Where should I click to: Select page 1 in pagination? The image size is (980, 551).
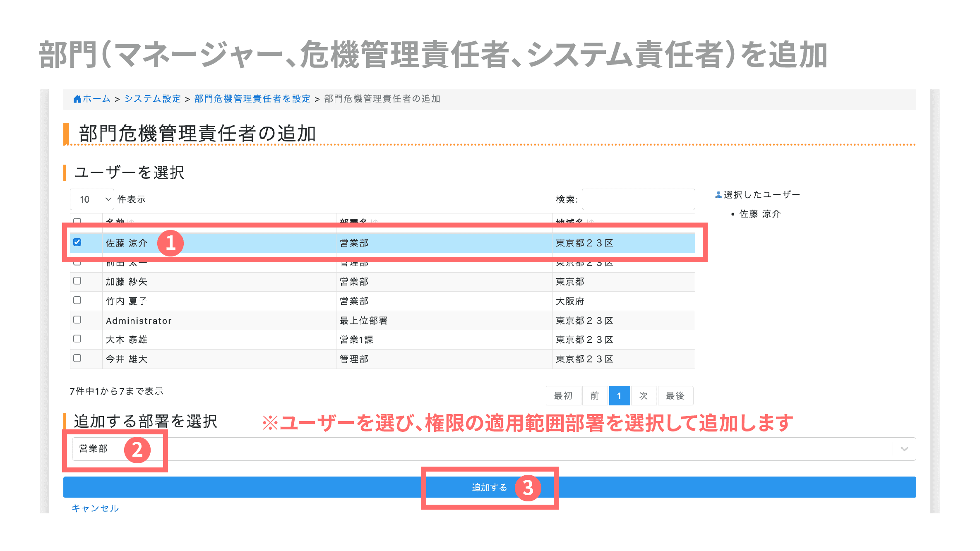pos(620,395)
